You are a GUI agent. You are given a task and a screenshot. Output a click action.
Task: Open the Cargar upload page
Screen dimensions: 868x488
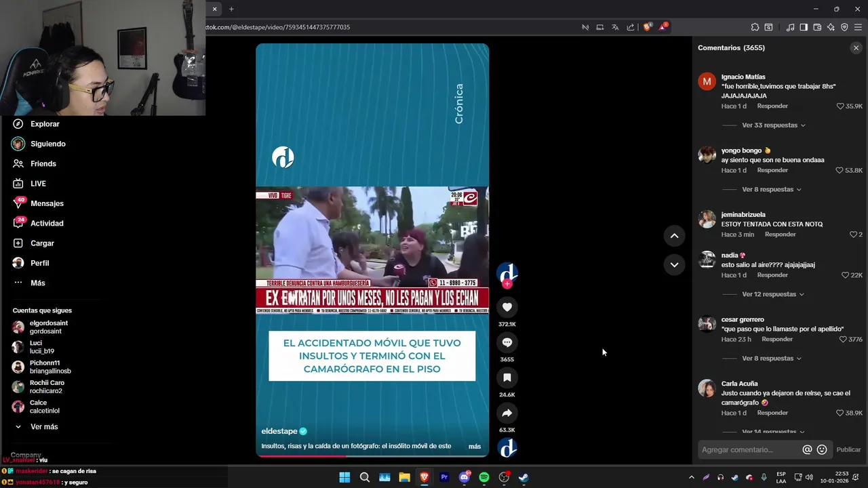point(42,243)
